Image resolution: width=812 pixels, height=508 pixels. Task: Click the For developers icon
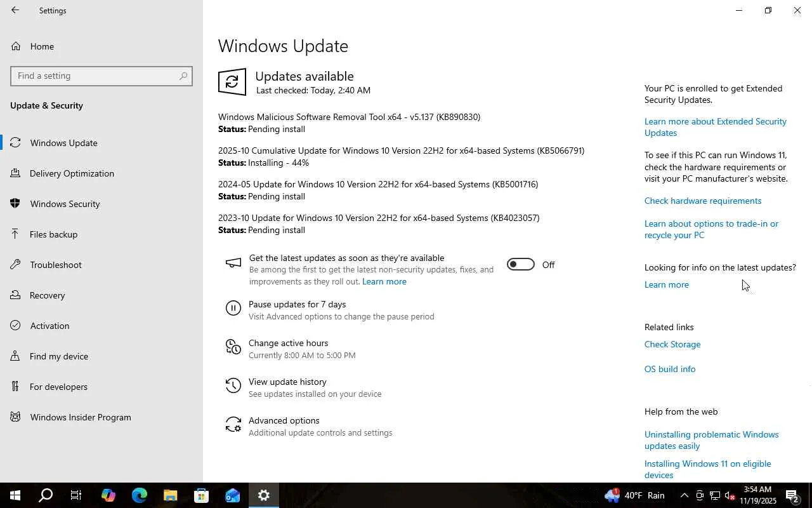click(x=16, y=387)
